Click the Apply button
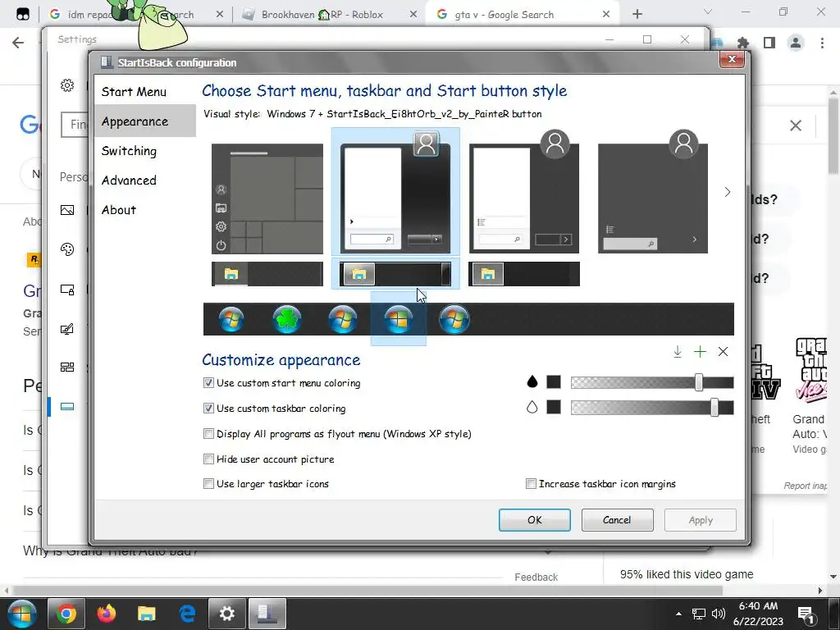 tap(701, 519)
